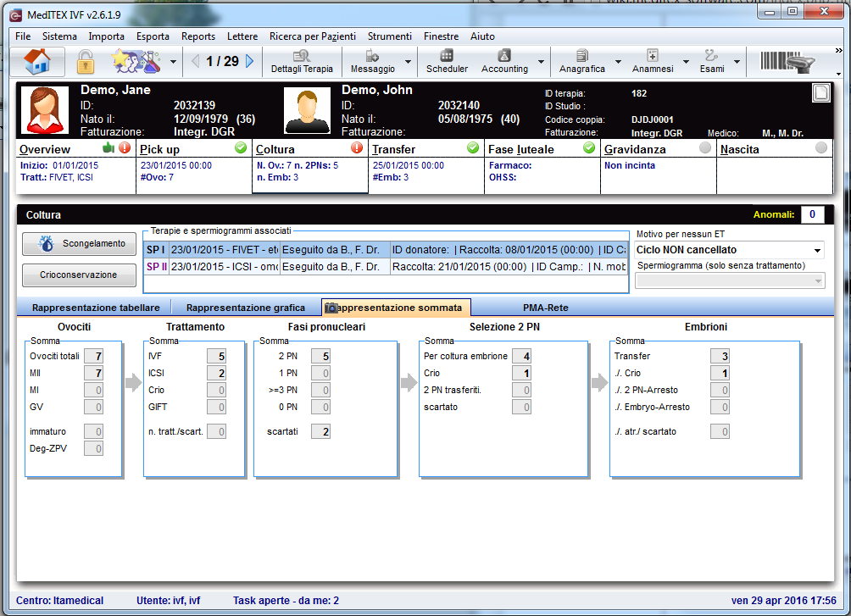Open the patients and lab flask icon
Screen dimensions: 851x616
[x=136, y=61]
